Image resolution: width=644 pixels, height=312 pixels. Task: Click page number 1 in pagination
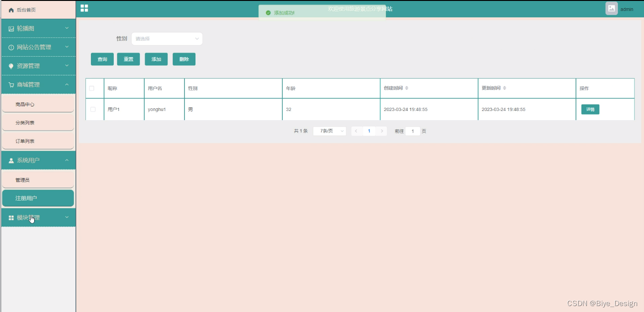(x=369, y=131)
